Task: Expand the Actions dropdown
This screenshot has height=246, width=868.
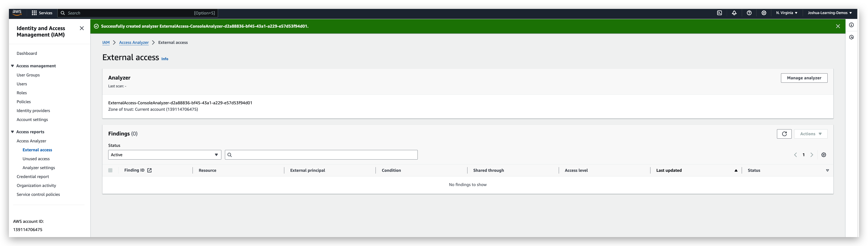Action: click(x=810, y=134)
